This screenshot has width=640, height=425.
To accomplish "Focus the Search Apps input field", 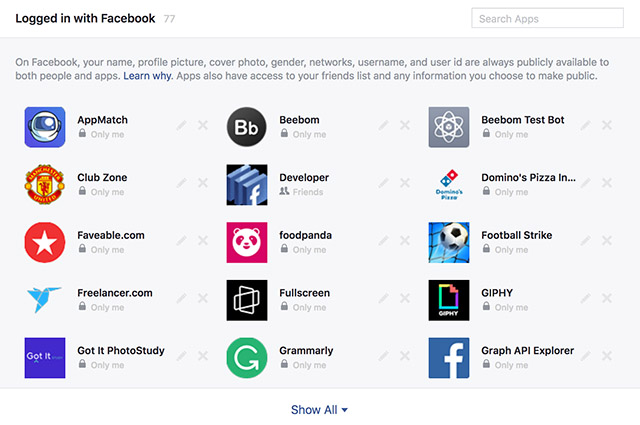I will pyautogui.click(x=547, y=18).
